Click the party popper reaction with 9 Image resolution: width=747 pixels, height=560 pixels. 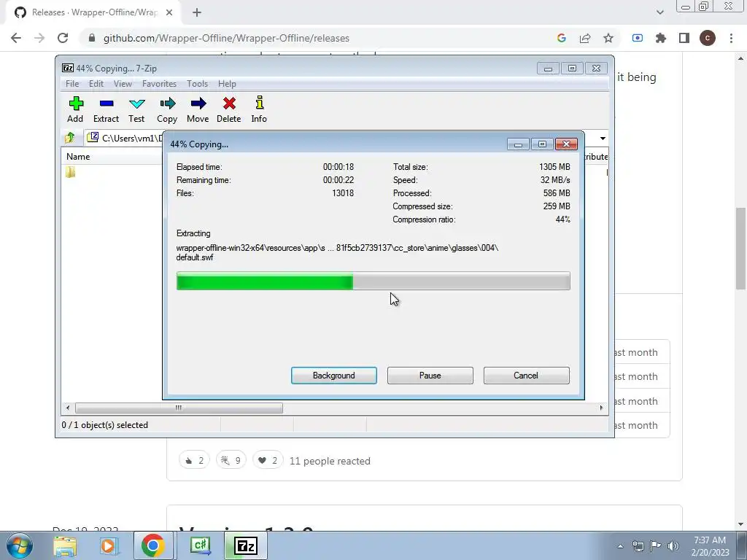coord(231,461)
